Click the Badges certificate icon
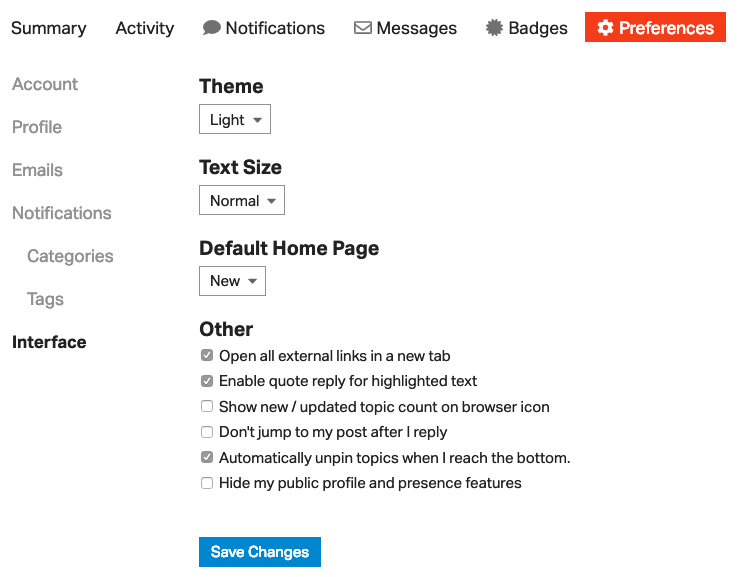Image resolution: width=742 pixels, height=577 pixels. pos(495,27)
